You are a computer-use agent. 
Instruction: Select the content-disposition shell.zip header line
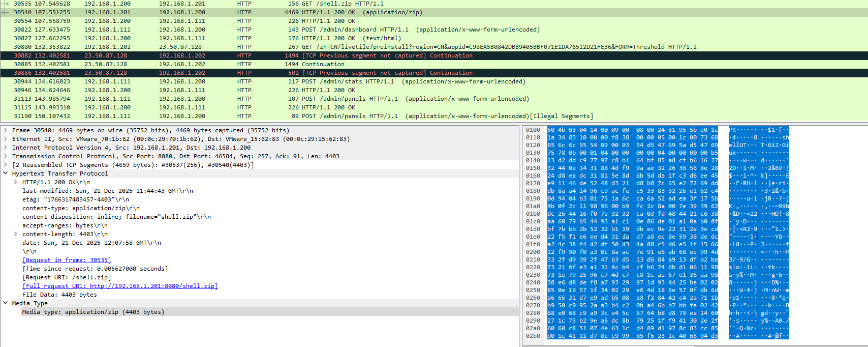[116, 217]
